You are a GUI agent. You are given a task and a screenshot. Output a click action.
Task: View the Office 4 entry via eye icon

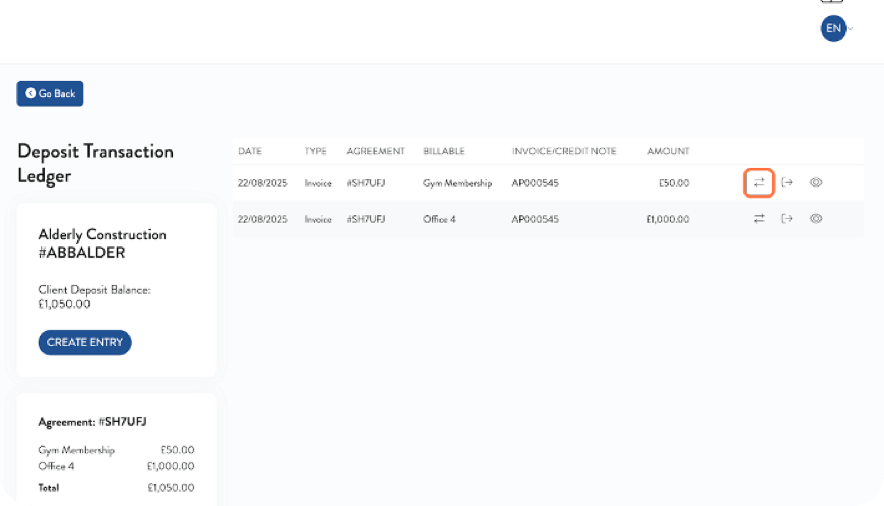816,218
